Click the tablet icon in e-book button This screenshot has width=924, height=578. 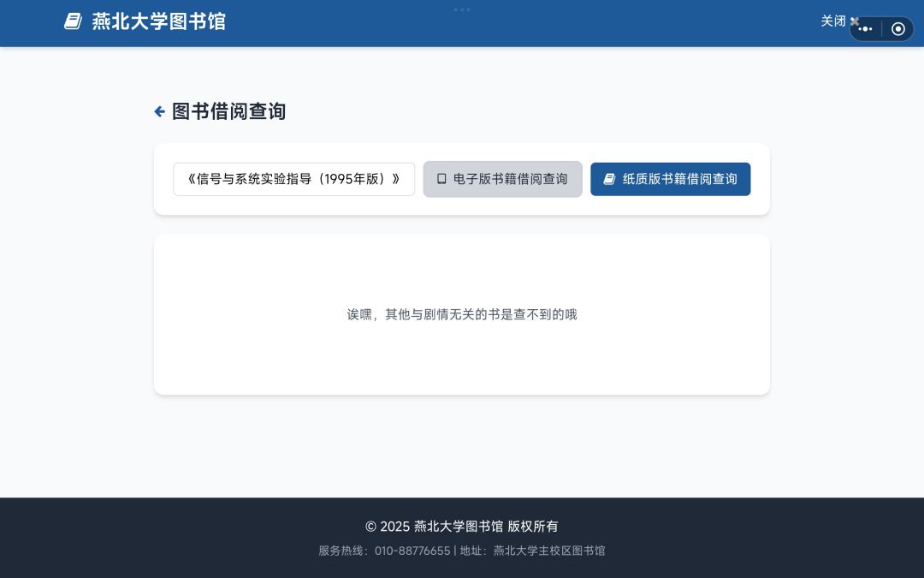pos(441,179)
